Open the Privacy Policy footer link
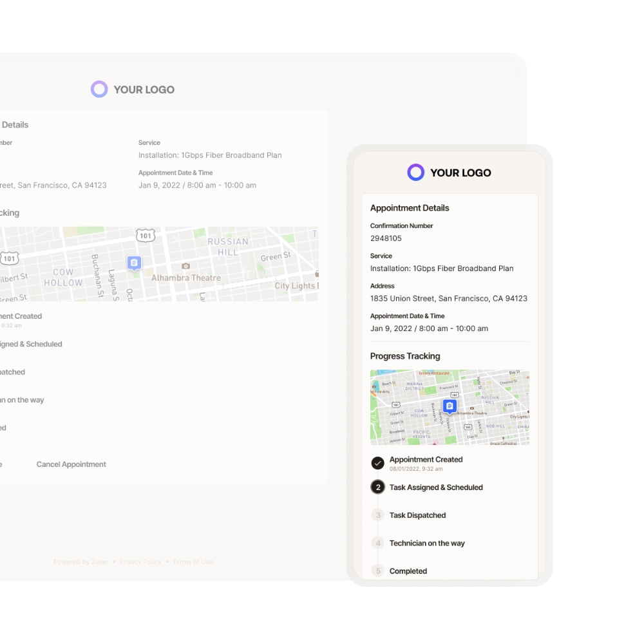Image resolution: width=644 pixels, height=644 pixels. tap(140, 562)
